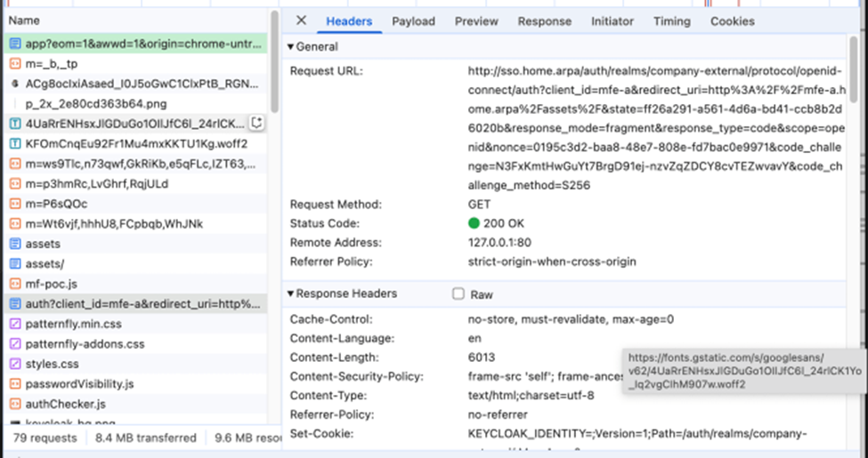
Task: Switch to the Headers tab
Action: tap(349, 21)
